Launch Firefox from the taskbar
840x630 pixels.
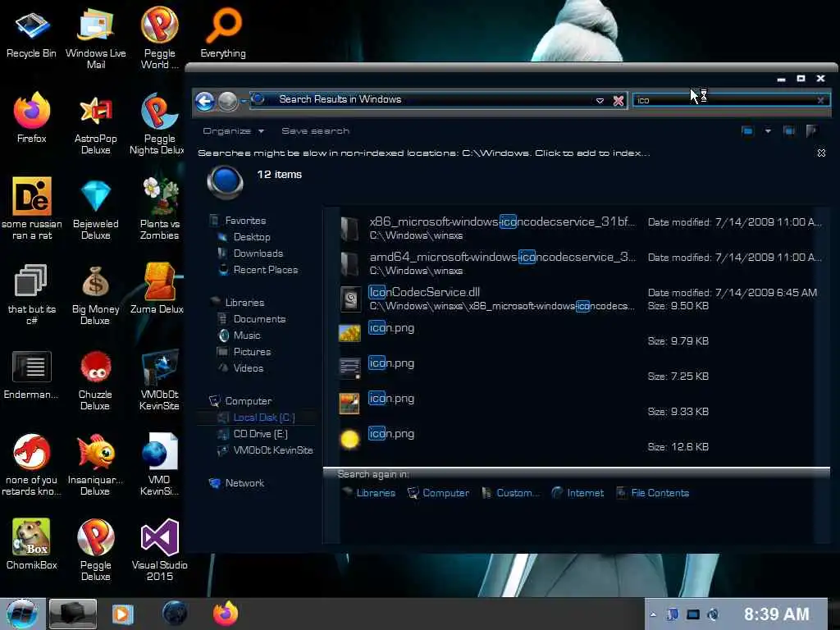pyautogui.click(x=226, y=614)
